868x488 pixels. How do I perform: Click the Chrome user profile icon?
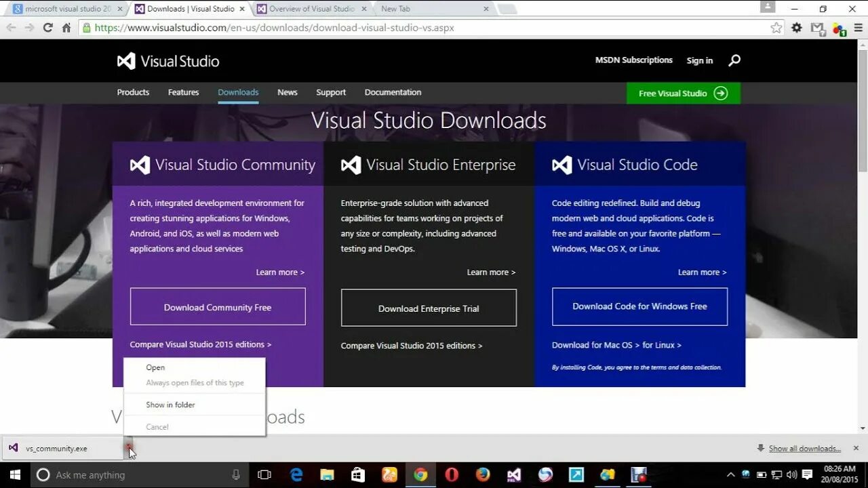point(768,7)
